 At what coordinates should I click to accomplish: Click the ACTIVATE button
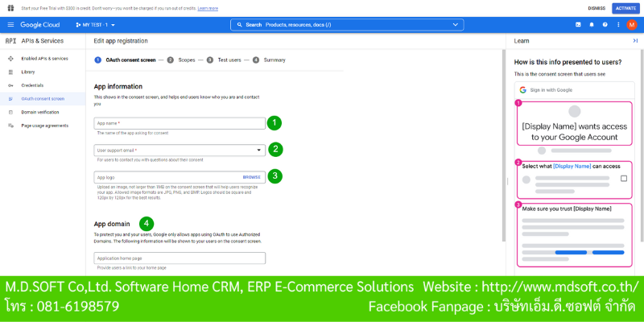[625, 8]
